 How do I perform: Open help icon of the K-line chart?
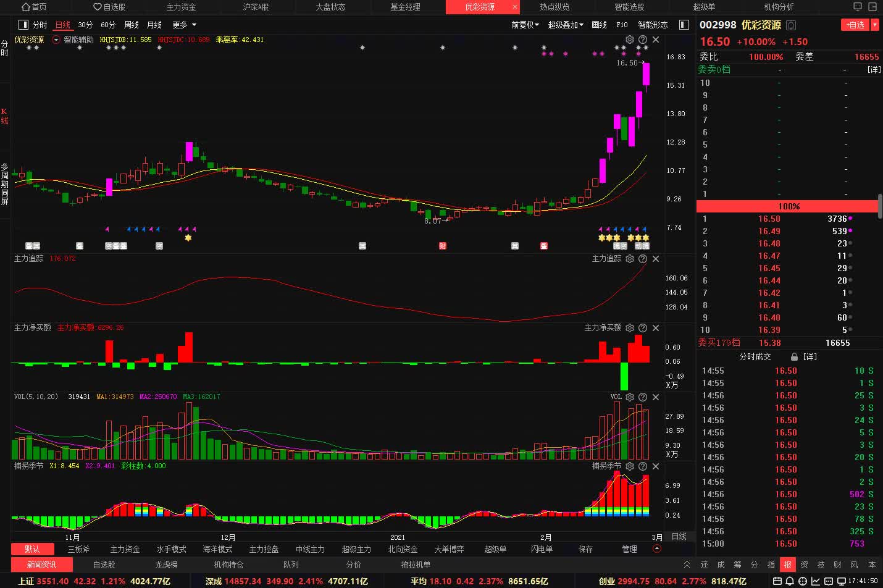[642, 40]
